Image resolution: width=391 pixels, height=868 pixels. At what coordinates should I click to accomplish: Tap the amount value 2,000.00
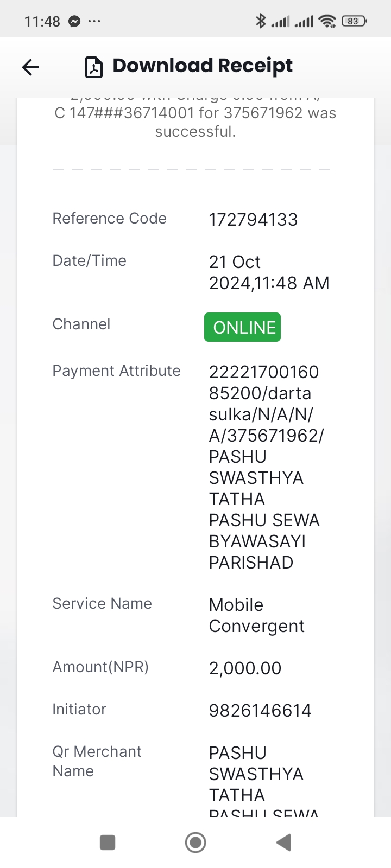point(245,668)
